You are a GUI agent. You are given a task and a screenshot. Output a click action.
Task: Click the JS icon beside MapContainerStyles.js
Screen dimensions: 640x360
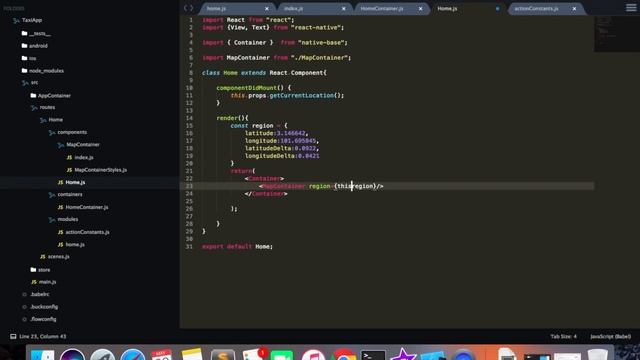[x=69, y=170]
